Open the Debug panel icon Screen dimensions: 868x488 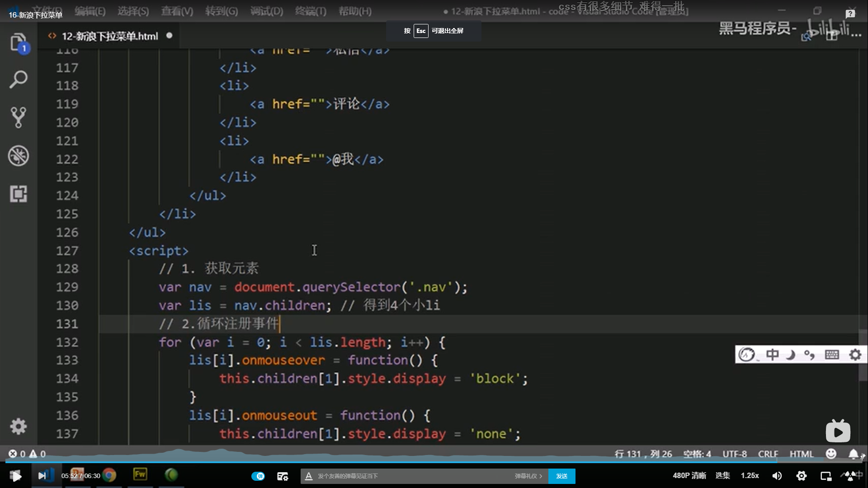[x=18, y=156]
